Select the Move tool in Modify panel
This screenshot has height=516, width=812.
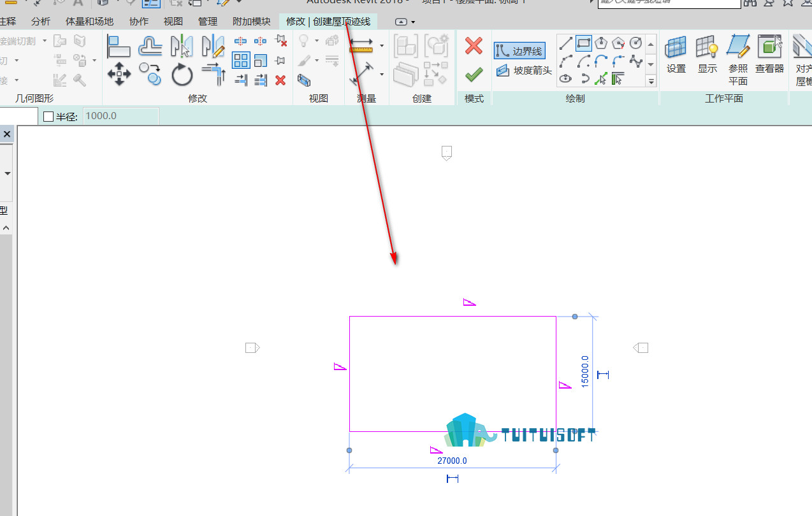coord(119,74)
